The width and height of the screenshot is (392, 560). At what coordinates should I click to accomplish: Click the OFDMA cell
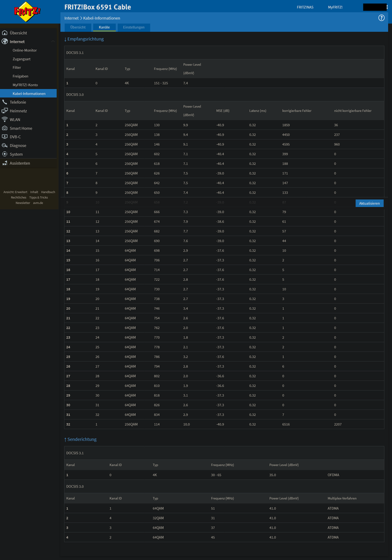click(334, 475)
